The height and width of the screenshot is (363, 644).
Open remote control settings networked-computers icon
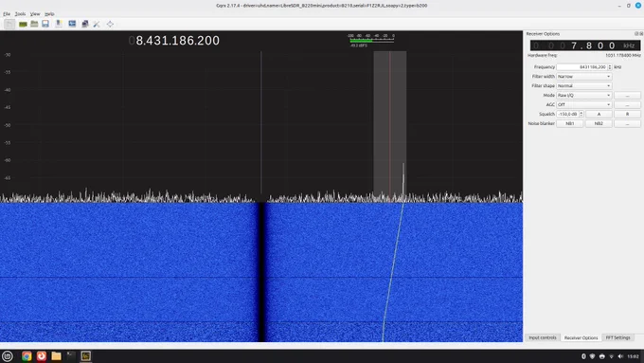pos(84,24)
